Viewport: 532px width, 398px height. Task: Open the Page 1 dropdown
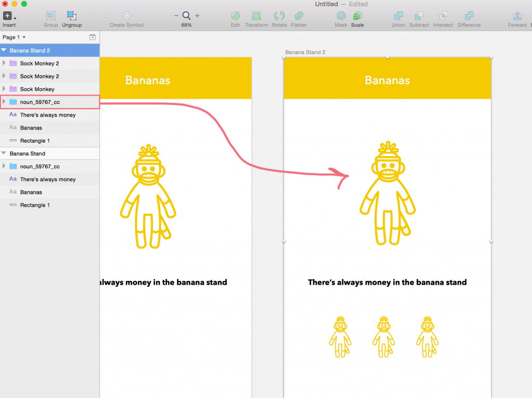[x=15, y=37]
